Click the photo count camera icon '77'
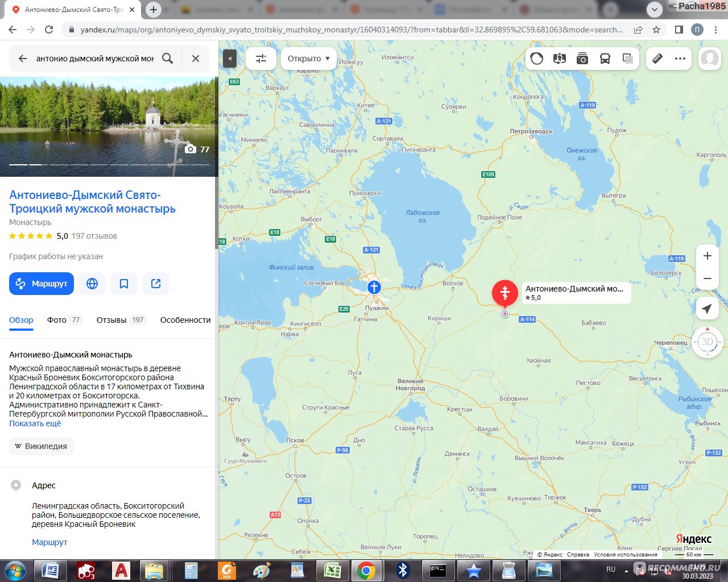 [x=197, y=149]
